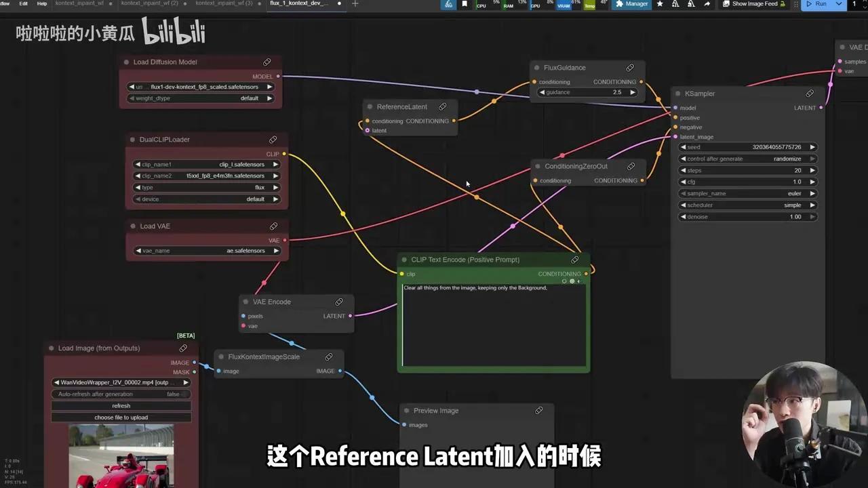Click the link icon on Load Diffusion Model node
The width and height of the screenshot is (868, 488).
tap(267, 62)
